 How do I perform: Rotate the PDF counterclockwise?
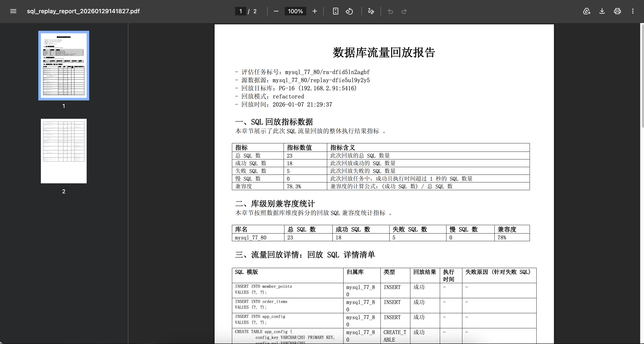click(349, 11)
